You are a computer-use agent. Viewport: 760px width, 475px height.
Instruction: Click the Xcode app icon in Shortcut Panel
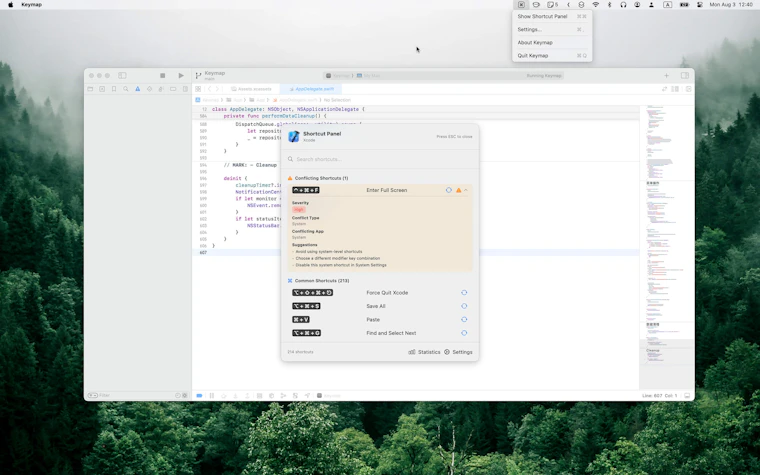tap(294, 137)
